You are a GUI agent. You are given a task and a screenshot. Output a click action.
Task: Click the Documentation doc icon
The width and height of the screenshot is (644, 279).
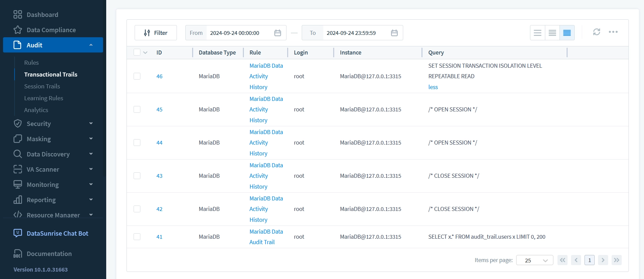pos(18,254)
